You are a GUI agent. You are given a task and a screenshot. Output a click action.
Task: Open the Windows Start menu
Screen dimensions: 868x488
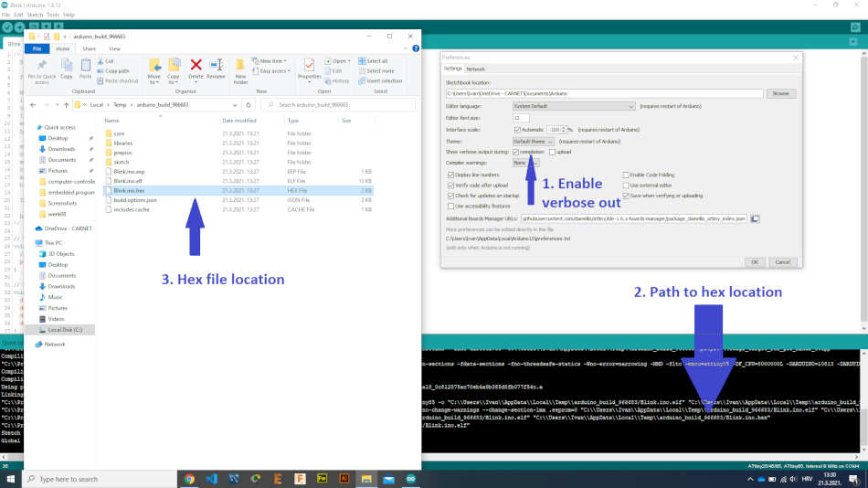click(11, 479)
